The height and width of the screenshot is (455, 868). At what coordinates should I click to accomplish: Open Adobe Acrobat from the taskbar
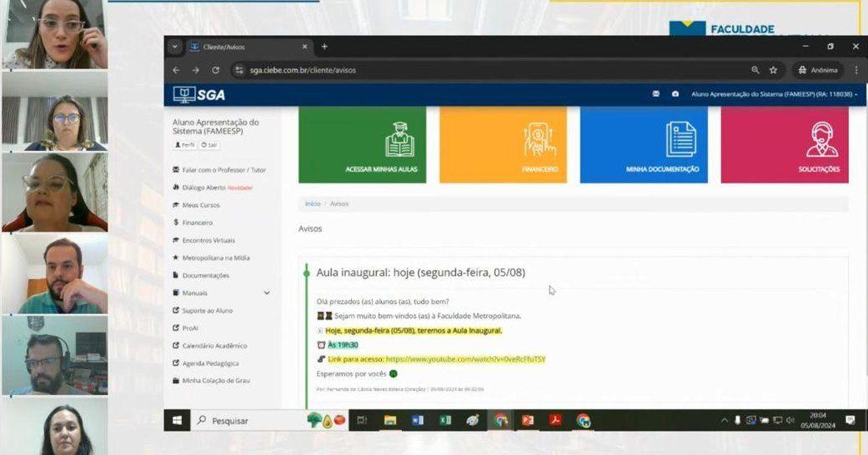tap(555, 421)
